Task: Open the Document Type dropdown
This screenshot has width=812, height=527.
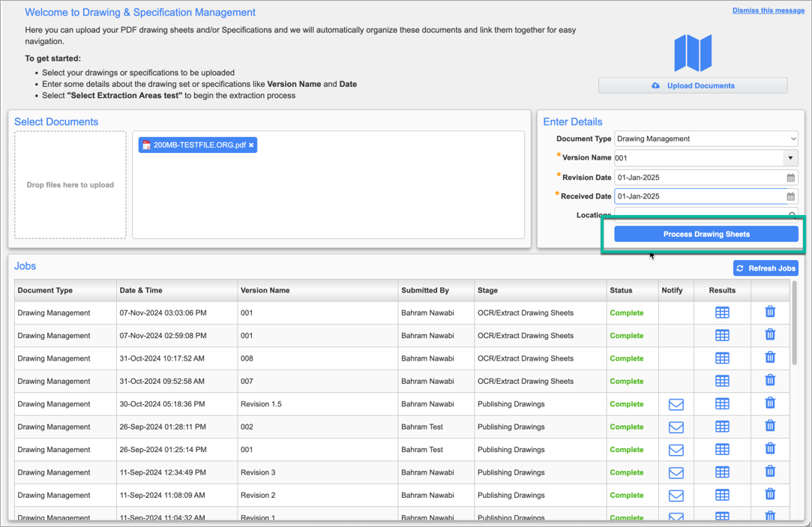Action: [x=706, y=139]
